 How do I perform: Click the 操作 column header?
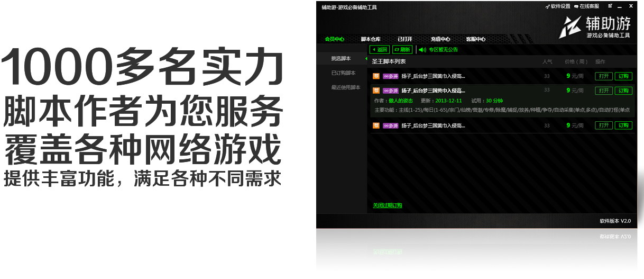[601, 62]
